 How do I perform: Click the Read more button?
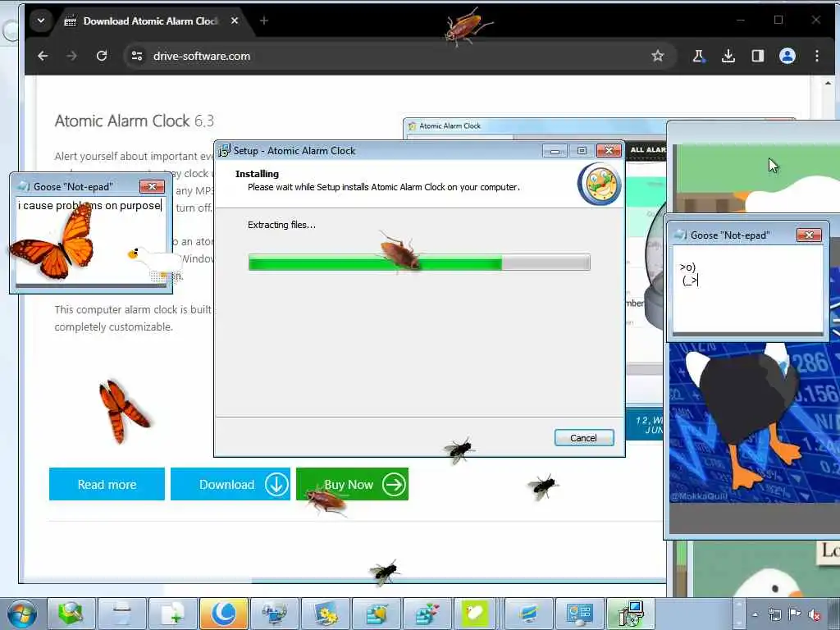tap(107, 484)
